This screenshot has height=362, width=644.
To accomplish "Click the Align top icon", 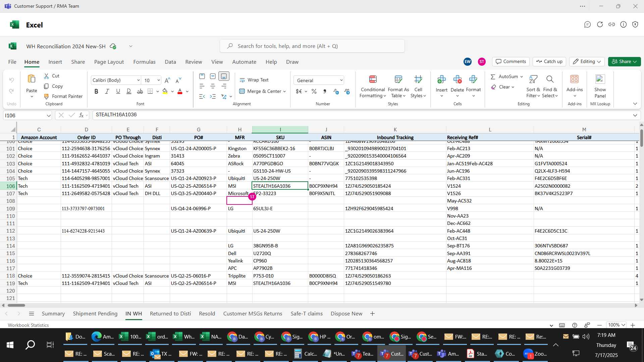I will 202,76.
